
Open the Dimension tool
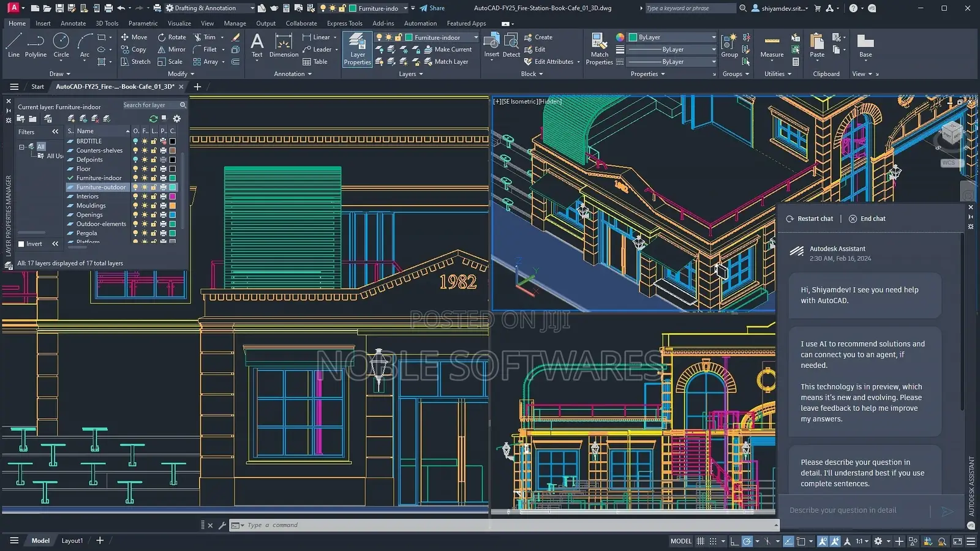pos(284,46)
